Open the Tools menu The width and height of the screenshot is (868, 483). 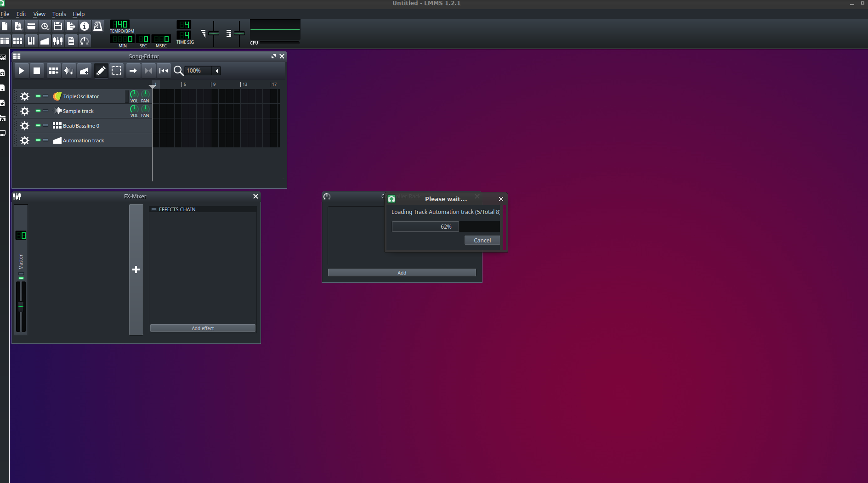pyautogui.click(x=59, y=14)
